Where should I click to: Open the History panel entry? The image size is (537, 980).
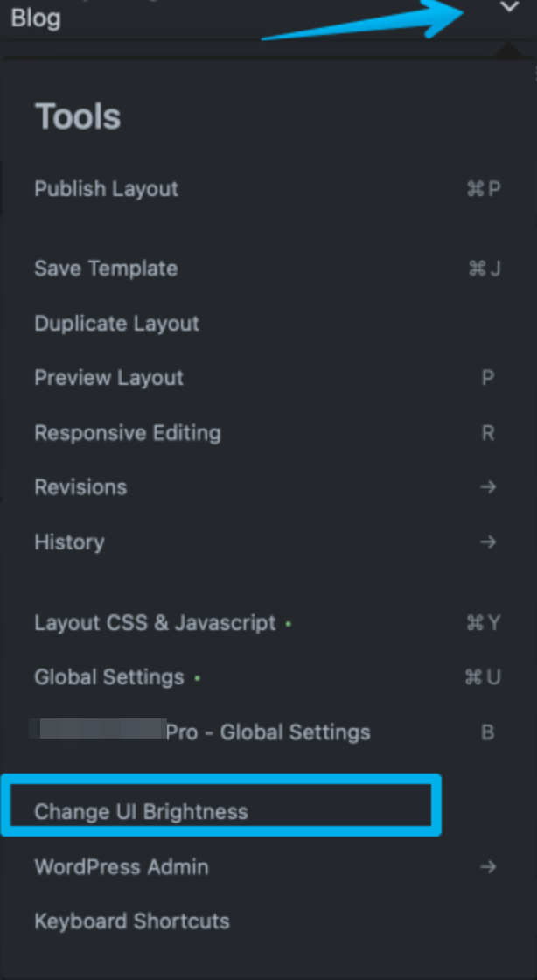69,542
